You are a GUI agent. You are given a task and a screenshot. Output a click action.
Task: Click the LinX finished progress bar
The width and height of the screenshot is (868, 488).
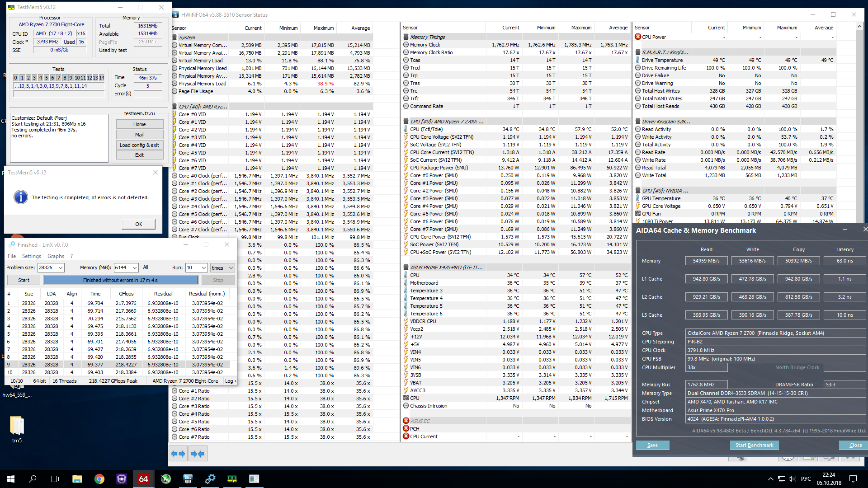click(x=120, y=280)
